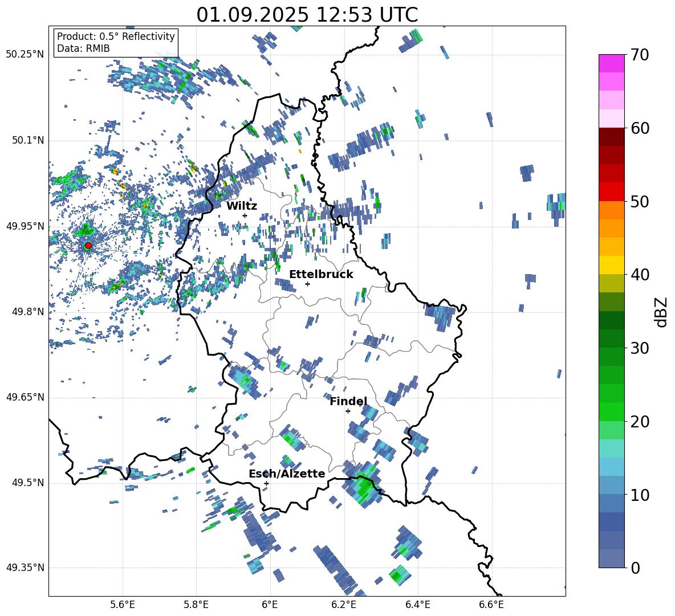
Task: Click the 60 colorbar tick label
Action: click(640, 128)
